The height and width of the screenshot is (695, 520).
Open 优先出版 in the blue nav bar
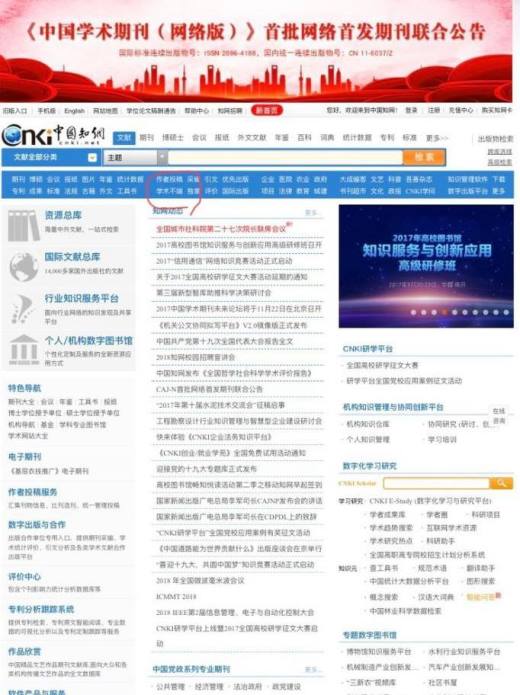coord(235,180)
